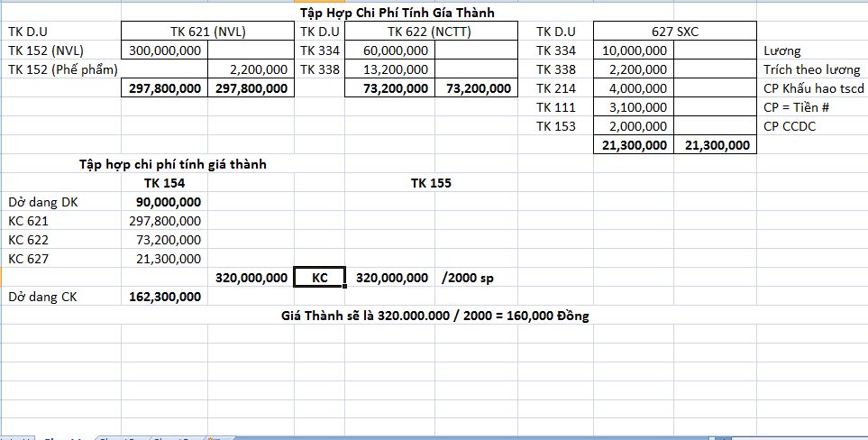
Task: Select the 4,000,000 depreciation amount cell
Action: click(x=633, y=88)
